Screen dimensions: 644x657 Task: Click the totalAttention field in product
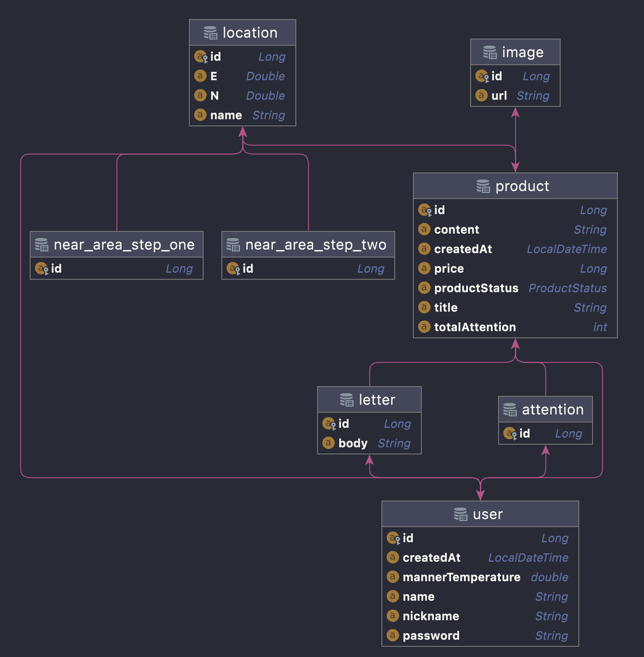(x=475, y=327)
